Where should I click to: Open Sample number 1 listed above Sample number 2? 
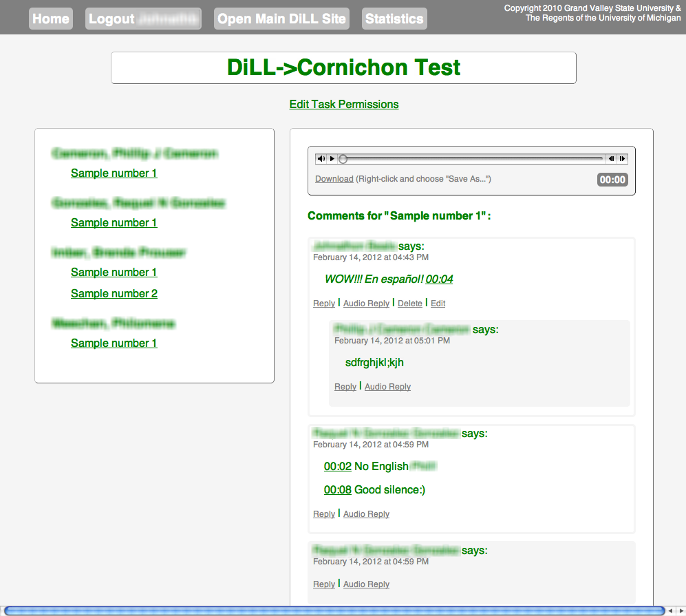click(x=114, y=272)
